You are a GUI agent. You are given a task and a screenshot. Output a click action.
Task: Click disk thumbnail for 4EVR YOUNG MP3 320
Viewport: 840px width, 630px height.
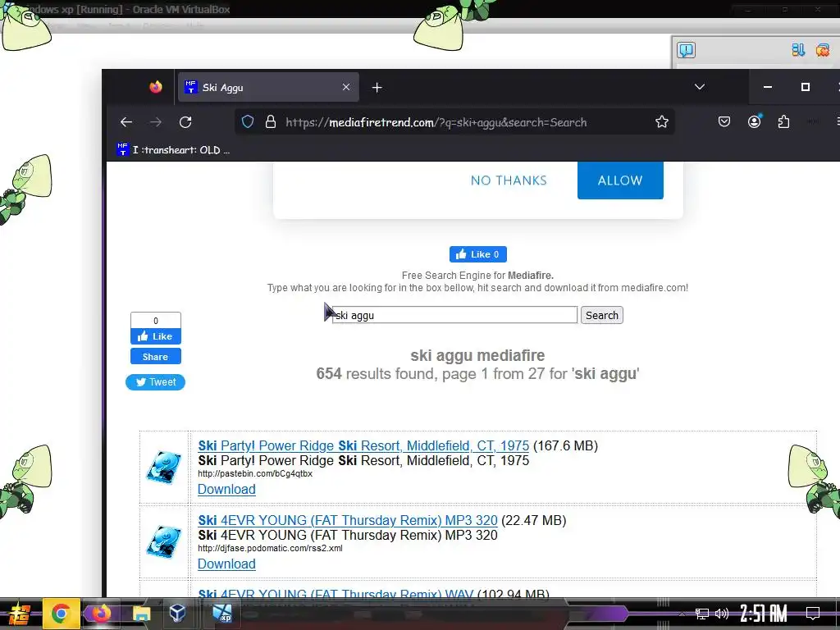click(x=164, y=542)
